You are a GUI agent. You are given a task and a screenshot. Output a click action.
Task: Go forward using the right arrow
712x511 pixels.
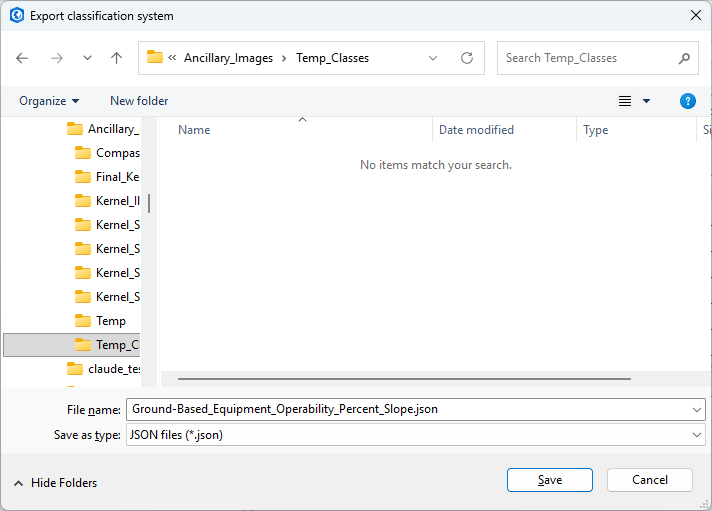(x=57, y=58)
